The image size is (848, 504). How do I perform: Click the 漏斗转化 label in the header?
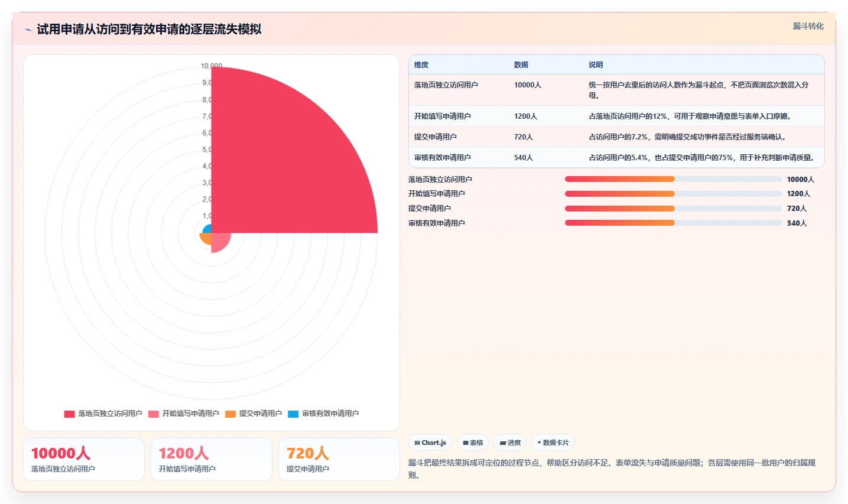(x=808, y=26)
